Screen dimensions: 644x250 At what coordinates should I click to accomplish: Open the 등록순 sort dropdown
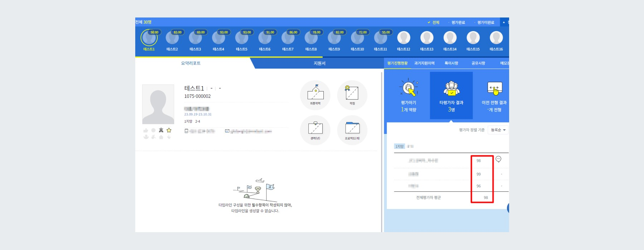(x=498, y=130)
